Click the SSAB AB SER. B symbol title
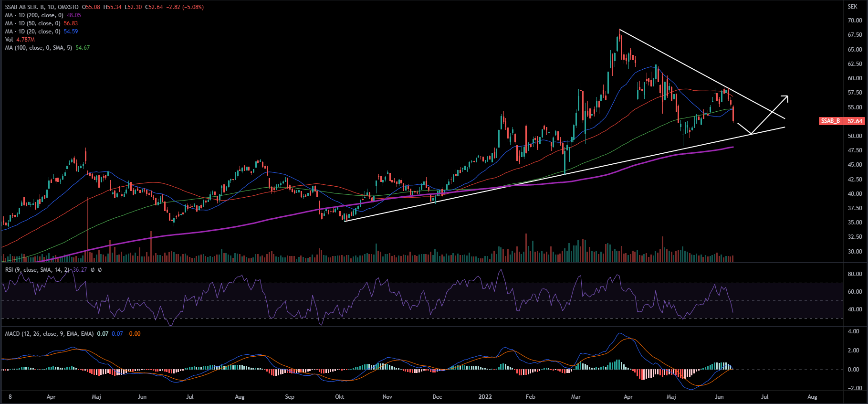868x404 pixels. click(x=29, y=7)
